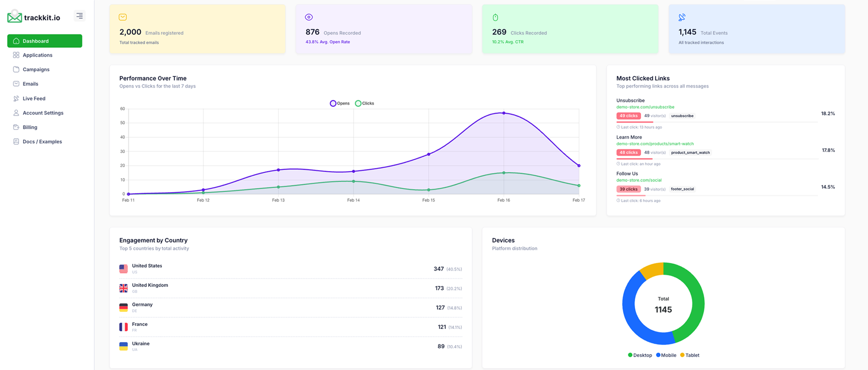The height and width of the screenshot is (370, 868).
Task: Select the Campaigns folder icon
Action: (16, 69)
